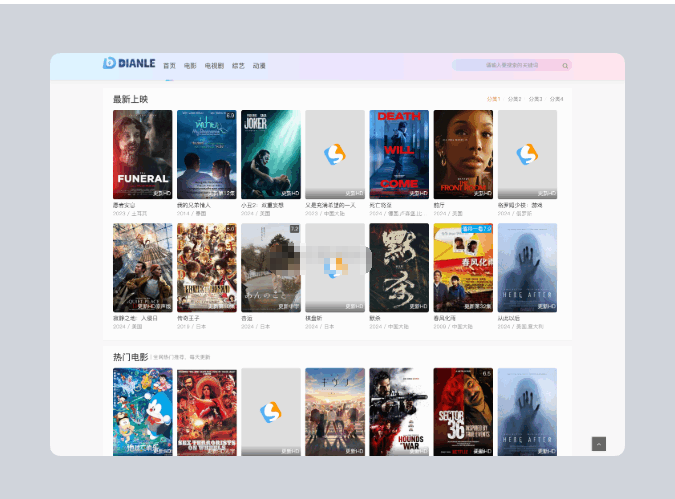This screenshot has width=675, height=499.
Task: Open the あんのこと movie poster
Action: click(271, 268)
